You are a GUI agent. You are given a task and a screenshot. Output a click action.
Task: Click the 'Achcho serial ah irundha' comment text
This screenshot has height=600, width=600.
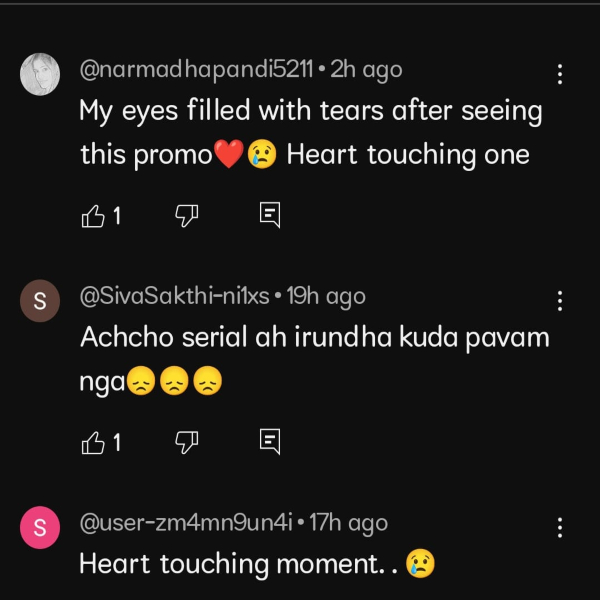(x=314, y=337)
